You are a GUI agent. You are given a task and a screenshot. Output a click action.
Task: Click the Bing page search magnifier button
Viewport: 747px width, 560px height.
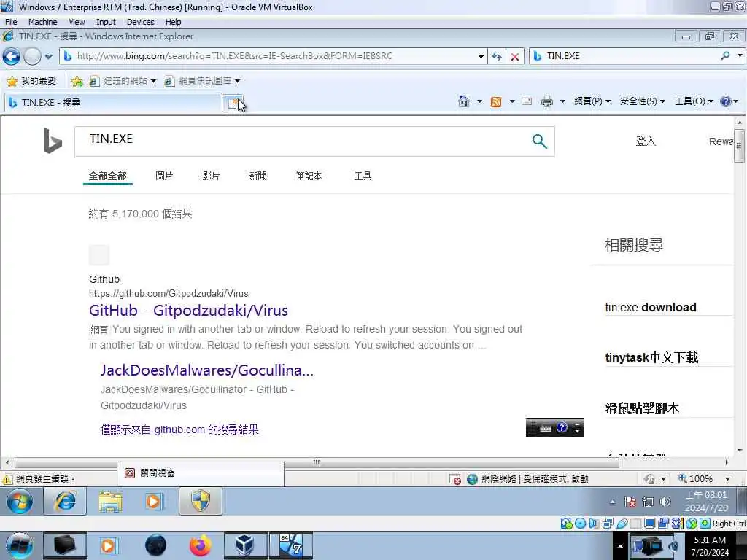point(539,141)
